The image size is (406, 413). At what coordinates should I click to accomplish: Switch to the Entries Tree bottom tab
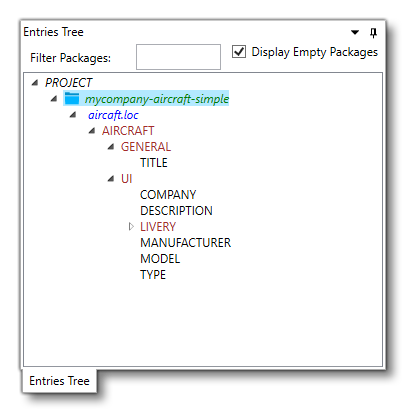pyautogui.click(x=59, y=381)
